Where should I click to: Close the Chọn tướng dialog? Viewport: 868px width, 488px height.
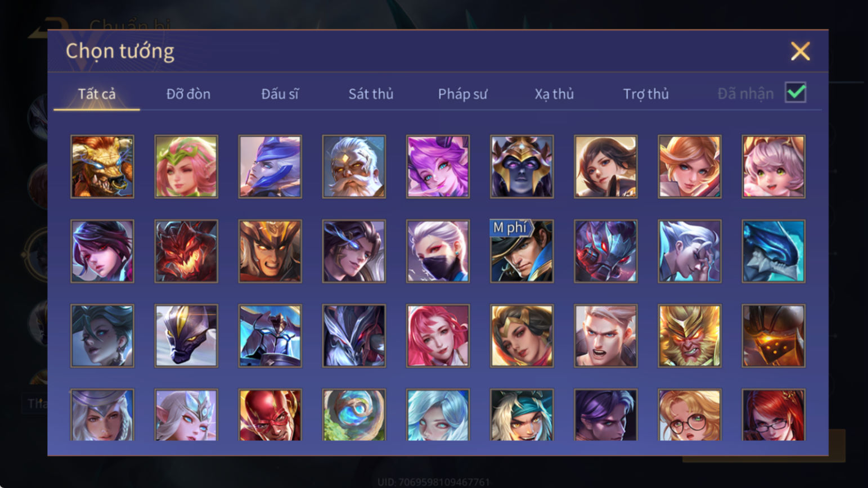(x=800, y=51)
